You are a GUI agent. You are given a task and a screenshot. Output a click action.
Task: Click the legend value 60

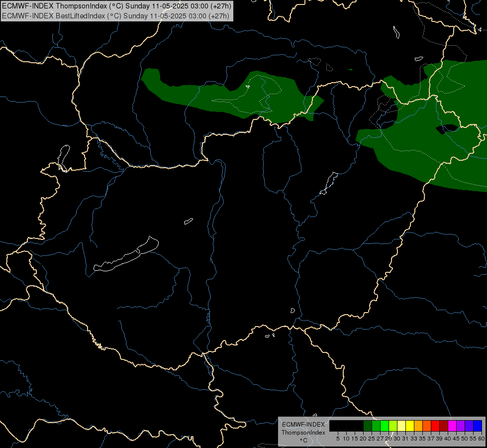coord(482,439)
